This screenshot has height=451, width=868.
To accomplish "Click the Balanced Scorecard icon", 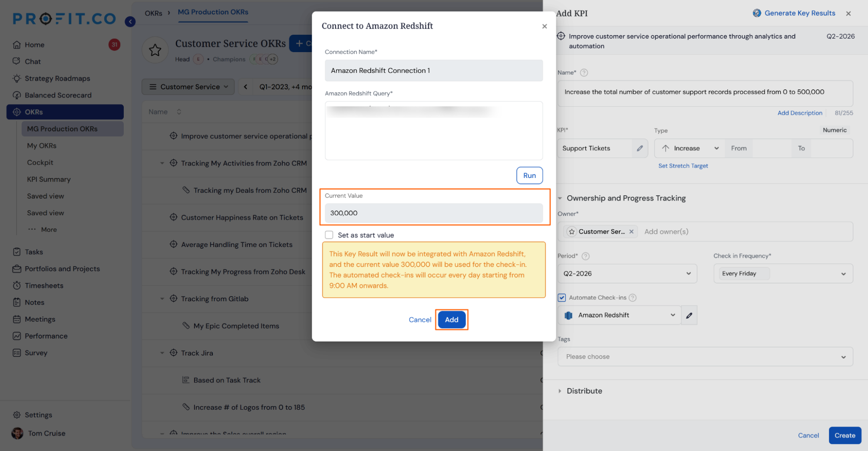I will 17,95.
